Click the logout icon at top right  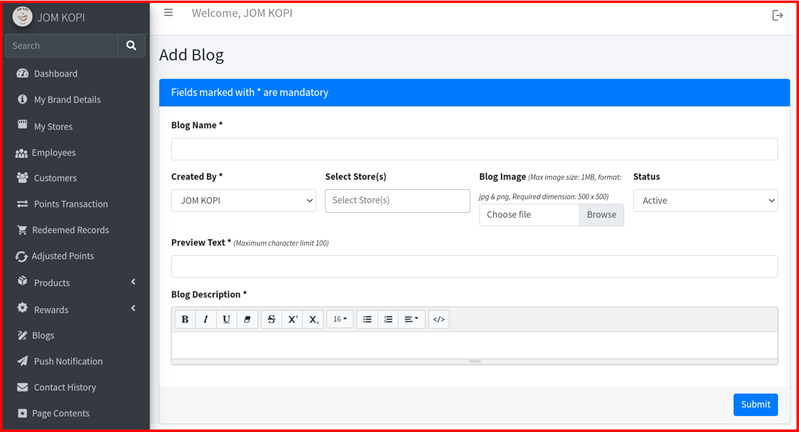778,15
